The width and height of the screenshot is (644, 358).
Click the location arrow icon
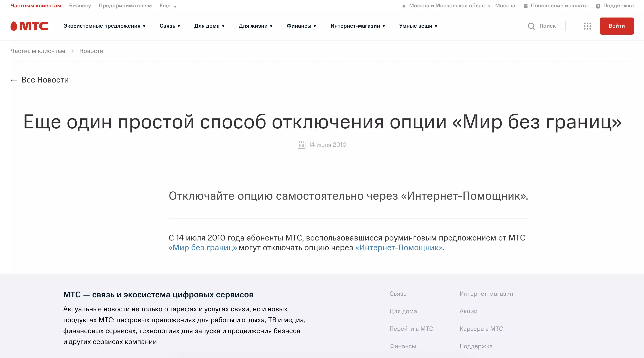tap(403, 6)
